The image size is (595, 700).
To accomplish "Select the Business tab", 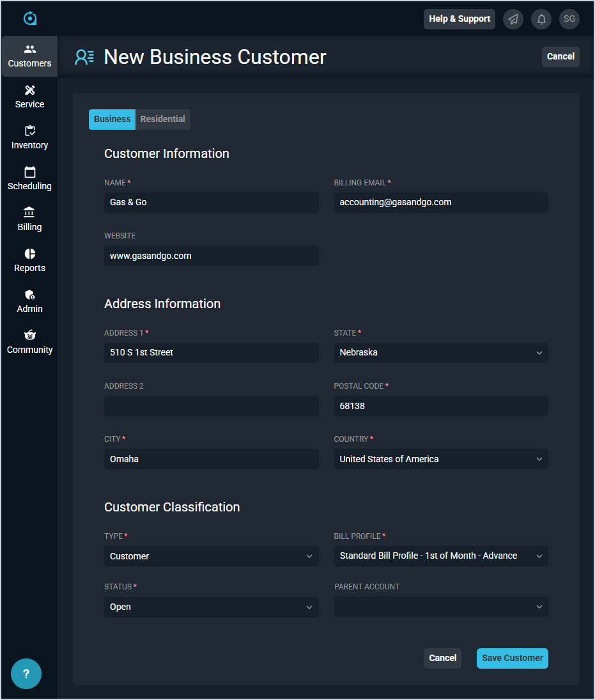I will (x=112, y=120).
